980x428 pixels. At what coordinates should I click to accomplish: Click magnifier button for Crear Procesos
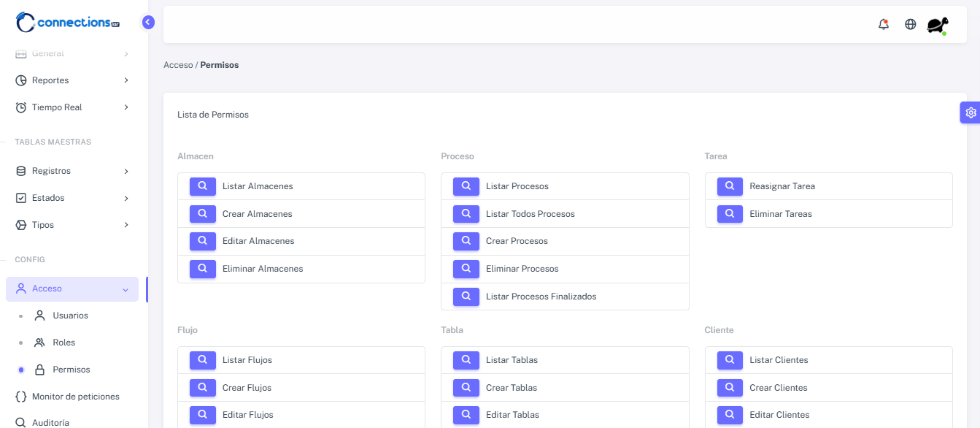pyautogui.click(x=466, y=241)
